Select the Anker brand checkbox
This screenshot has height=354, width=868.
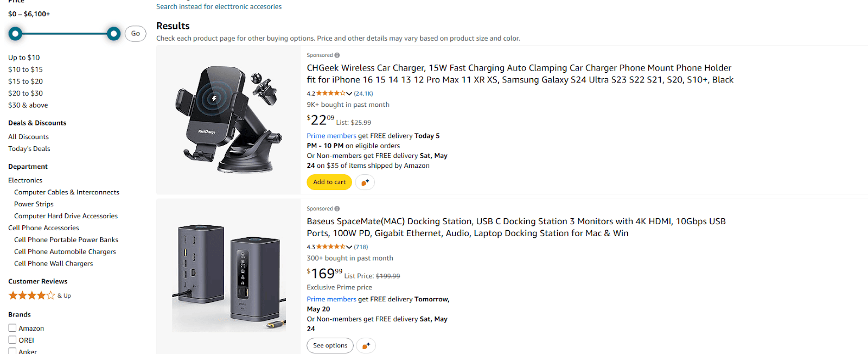pyautogui.click(x=12, y=351)
